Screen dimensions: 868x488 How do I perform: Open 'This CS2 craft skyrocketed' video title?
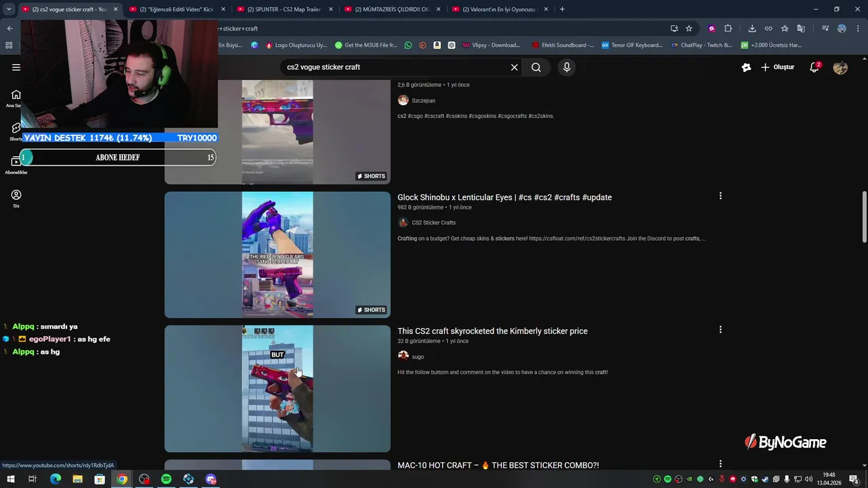pyautogui.click(x=492, y=331)
